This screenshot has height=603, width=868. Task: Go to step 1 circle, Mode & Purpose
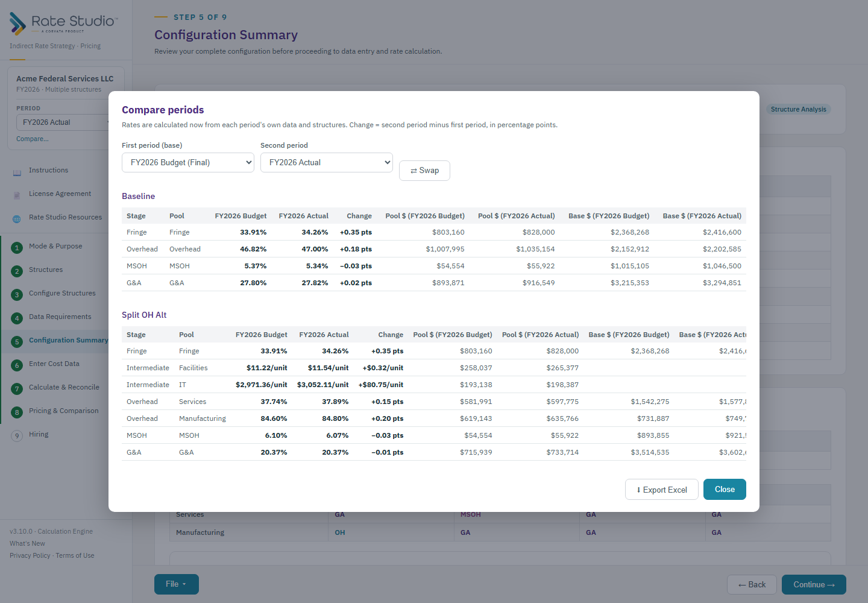click(x=17, y=247)
